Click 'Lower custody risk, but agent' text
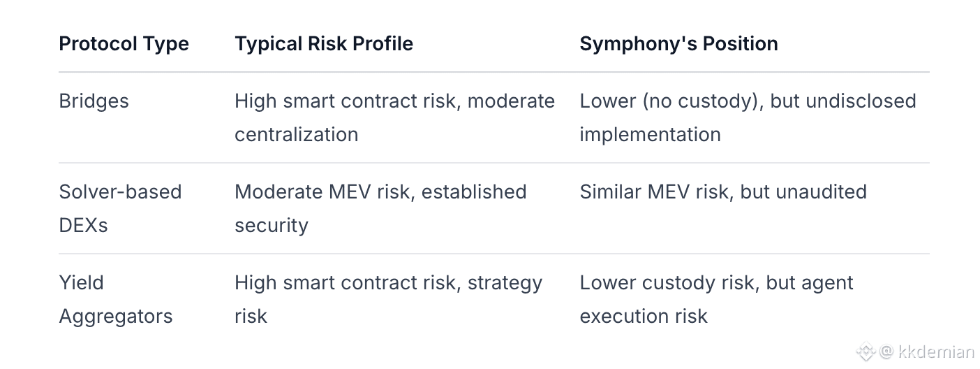Image resolution: width=980 pixels, height=369 pixels. pos(716,283)
